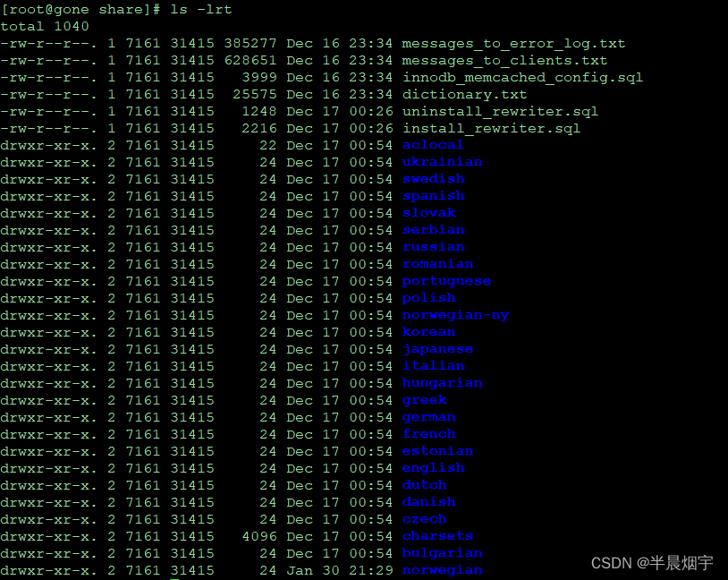Click the messages_to_error_log.txt filename

click(513, 44)
